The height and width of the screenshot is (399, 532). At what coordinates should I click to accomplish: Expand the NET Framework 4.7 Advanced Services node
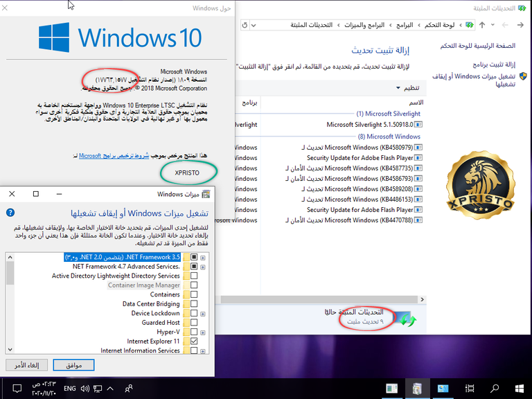203,267
